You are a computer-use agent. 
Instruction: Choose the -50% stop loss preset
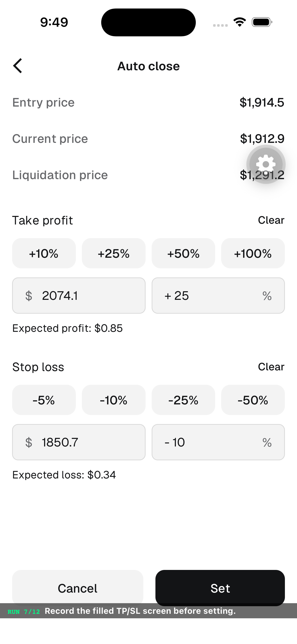tap(253, 400)
